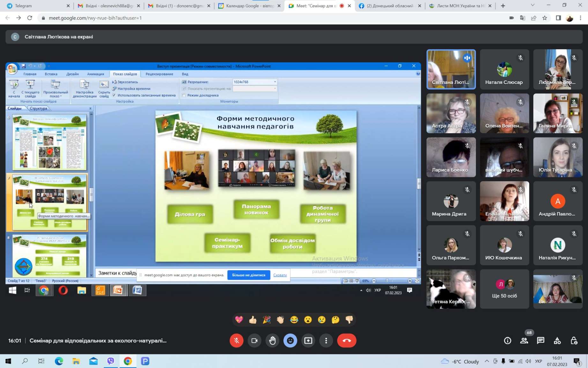This screenshot has width=588, height=368.
Task: Raise hand in the meeting
Action: [272, 341]
